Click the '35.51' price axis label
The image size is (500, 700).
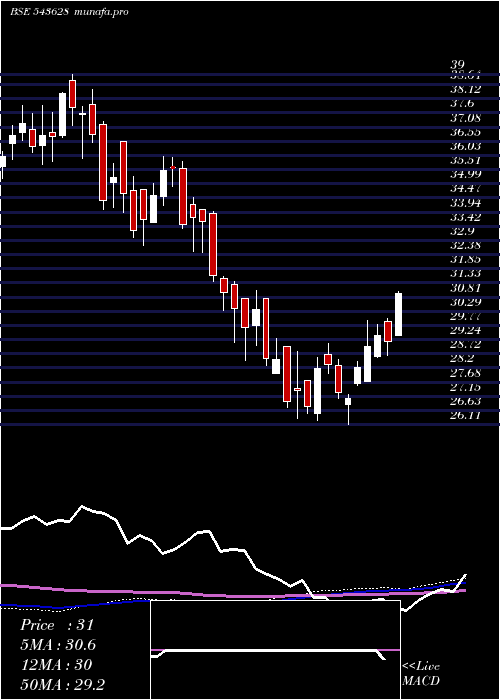pyautogui.click(x=466, y=161)
